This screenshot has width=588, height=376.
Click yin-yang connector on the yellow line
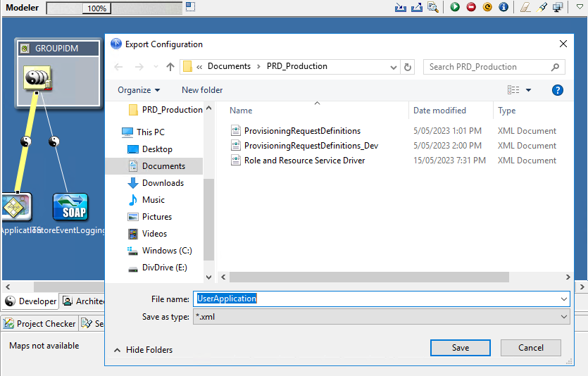pyautogui.click(x=25, y=142)
